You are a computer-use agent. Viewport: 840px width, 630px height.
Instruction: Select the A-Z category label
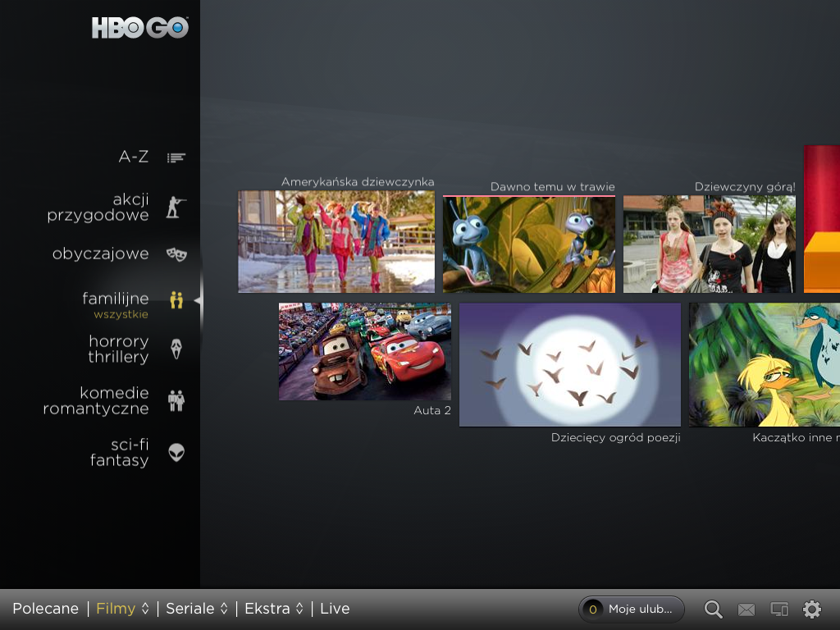click(134, 157)
